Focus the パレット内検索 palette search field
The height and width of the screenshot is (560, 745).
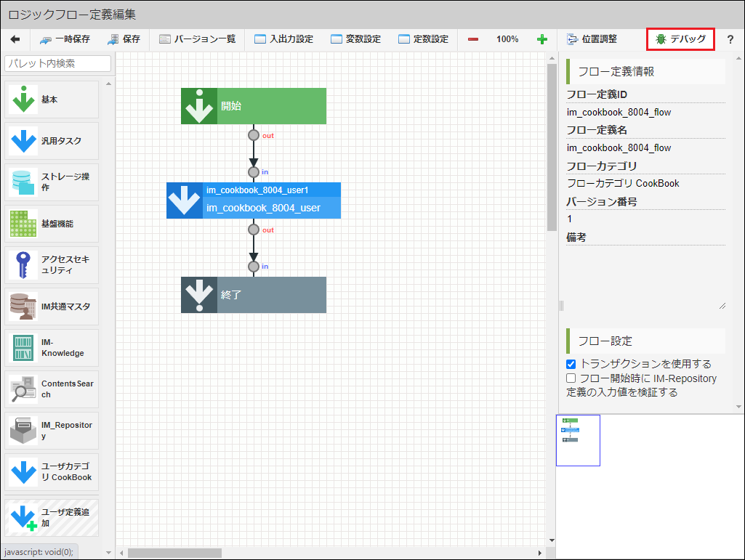[57, 63]
